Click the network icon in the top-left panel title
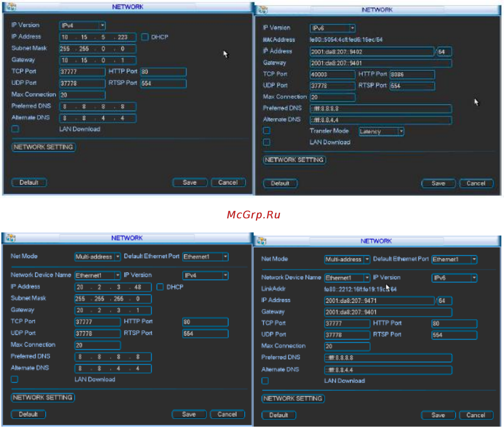The image size is (504, 429). click(11, 7)
